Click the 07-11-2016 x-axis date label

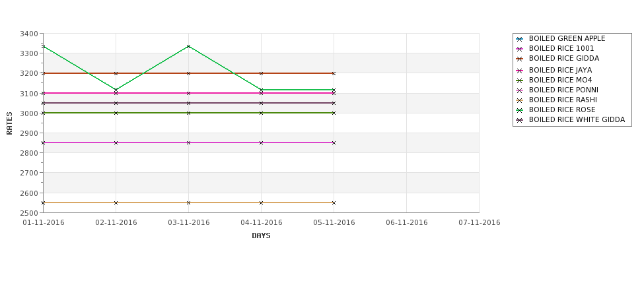pos(480,223)
